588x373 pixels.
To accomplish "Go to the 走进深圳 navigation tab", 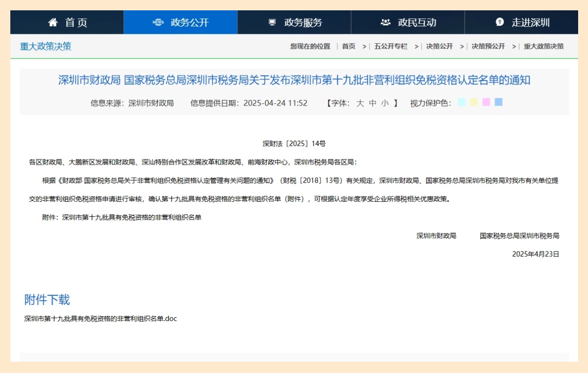I will [530, 23].
